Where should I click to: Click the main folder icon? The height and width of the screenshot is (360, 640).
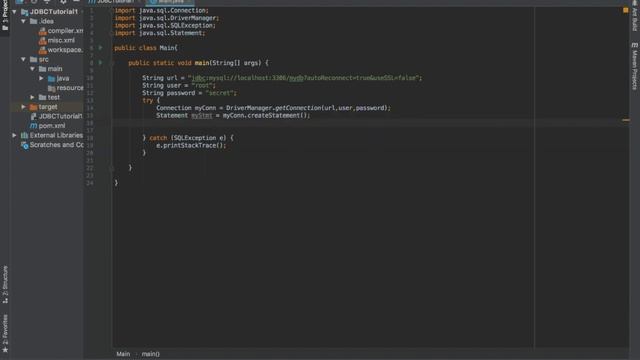(x=42, y=69)
